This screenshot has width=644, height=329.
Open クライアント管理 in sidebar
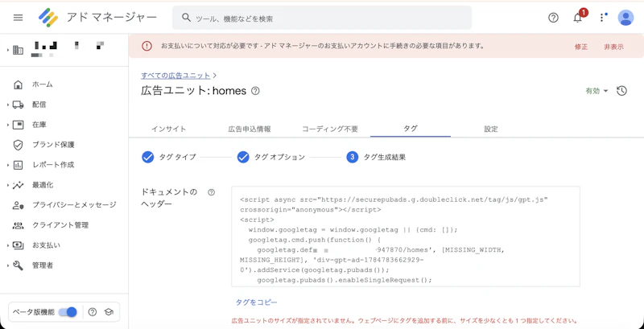pos(60,225)
